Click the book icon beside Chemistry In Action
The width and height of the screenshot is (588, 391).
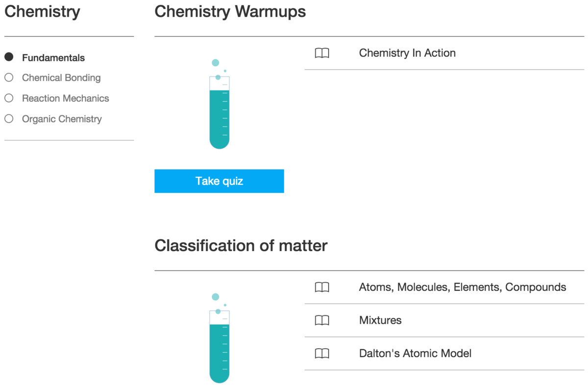point(322,53)
